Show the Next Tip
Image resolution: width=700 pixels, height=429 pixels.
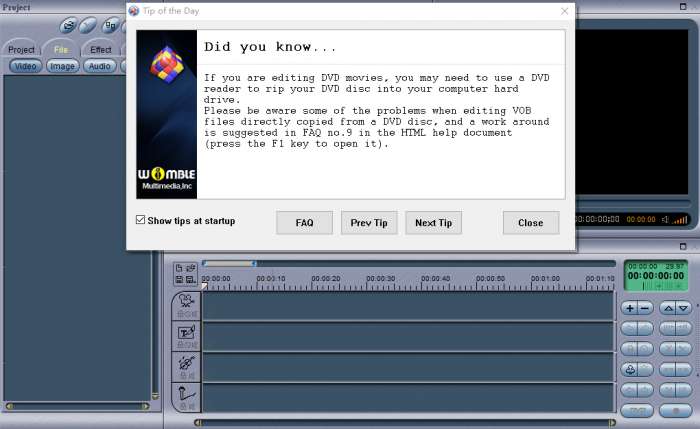point(433,223)
